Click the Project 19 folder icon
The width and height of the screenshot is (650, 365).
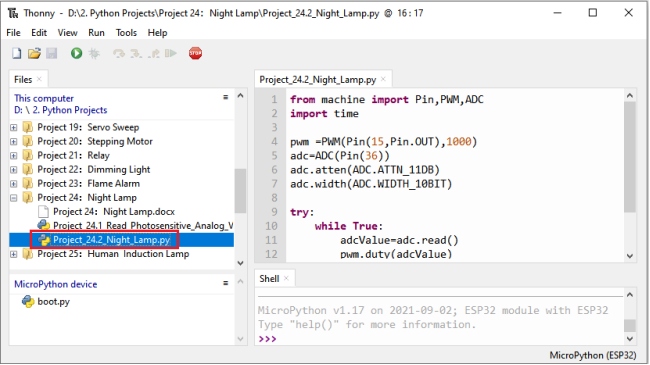click(28, 127)
